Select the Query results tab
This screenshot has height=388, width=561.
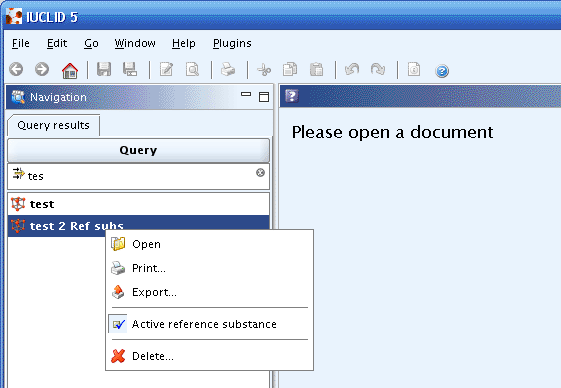coord(54,125)
